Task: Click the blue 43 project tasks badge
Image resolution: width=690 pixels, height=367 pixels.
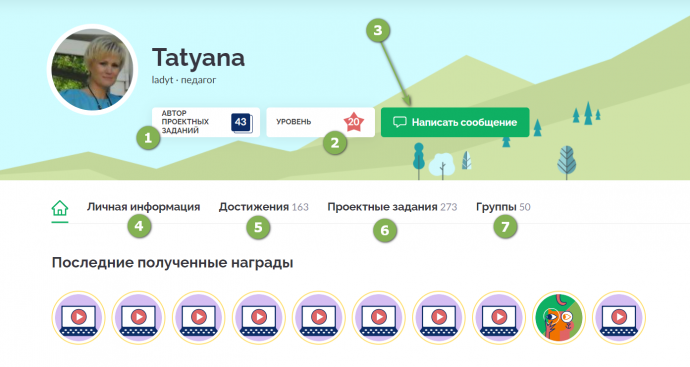Action: [x=241, y=123]
